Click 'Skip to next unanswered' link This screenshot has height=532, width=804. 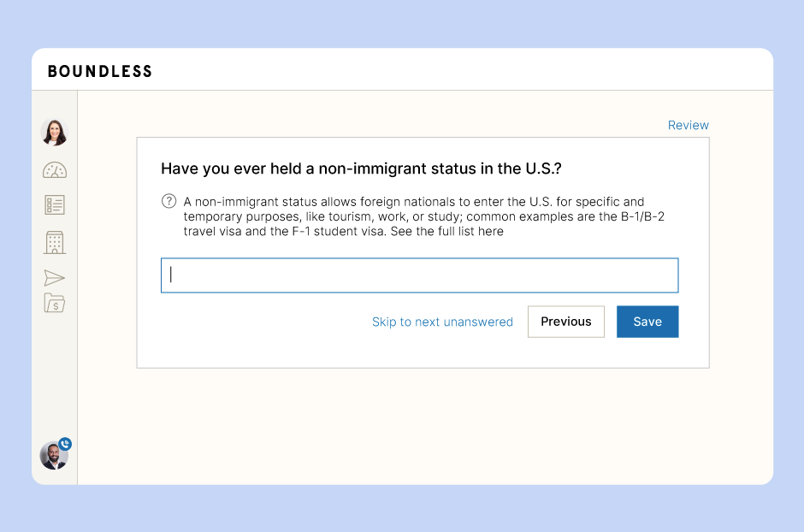coord(442,322)
